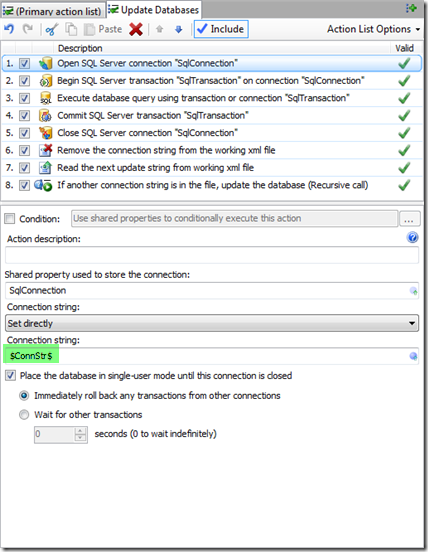Click the Redo arrow icon
This screenshot has width=428, height=552.
coord(28,29)
